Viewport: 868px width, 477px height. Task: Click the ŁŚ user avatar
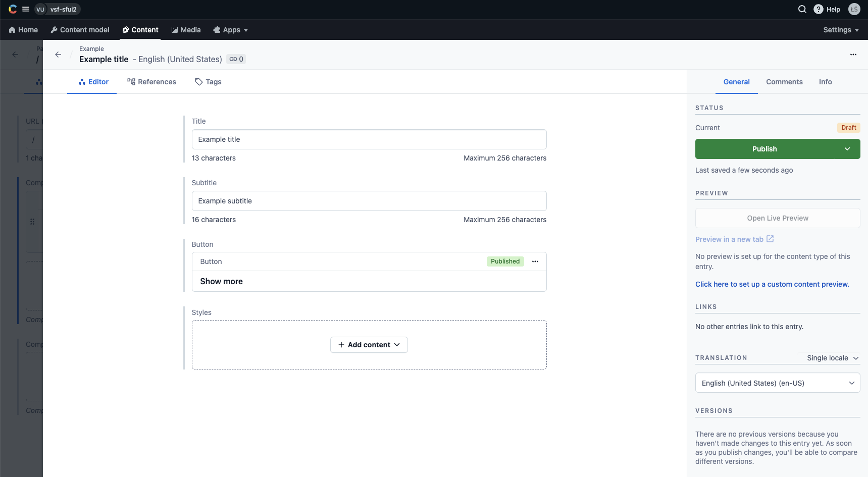coord(854,9)
